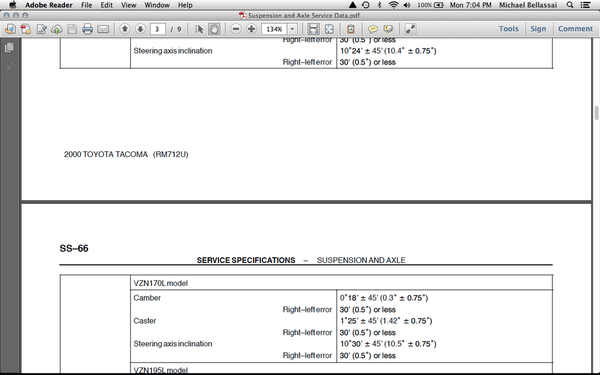Open the 134% zoom level dropdown
Image resolution: width=600 pixels, height=375 pixels.
(293, 29)
